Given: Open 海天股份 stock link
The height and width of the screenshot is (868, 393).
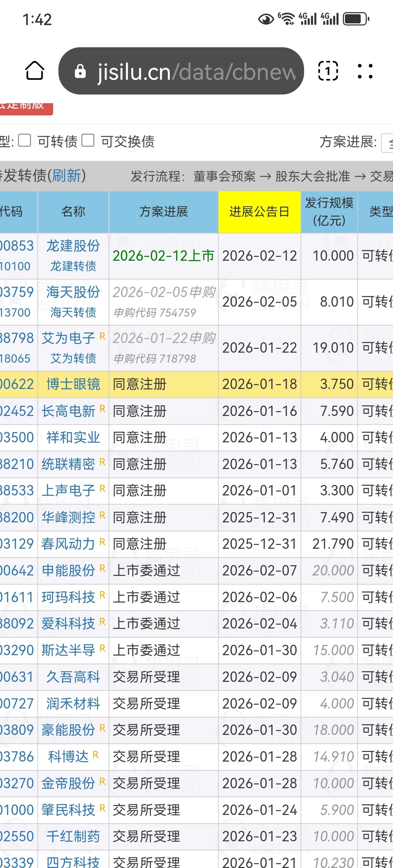Looking at the screenshot, I should (73, 292).
